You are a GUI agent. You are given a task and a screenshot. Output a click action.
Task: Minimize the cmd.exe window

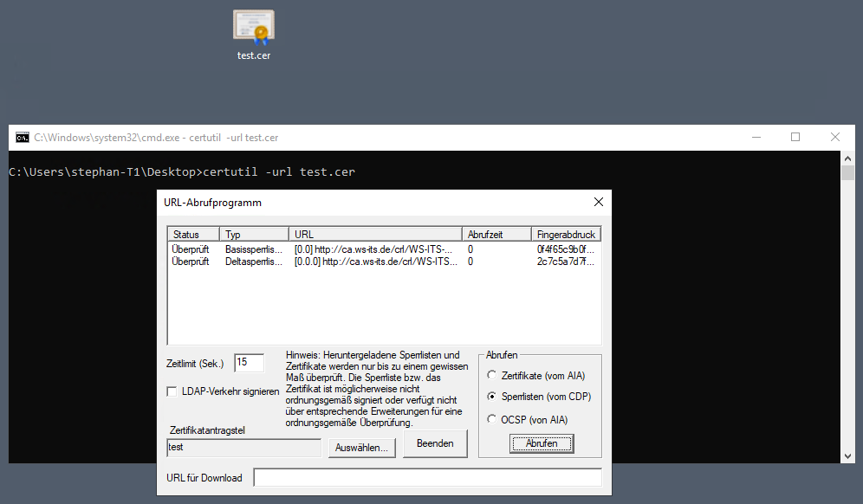756,138
